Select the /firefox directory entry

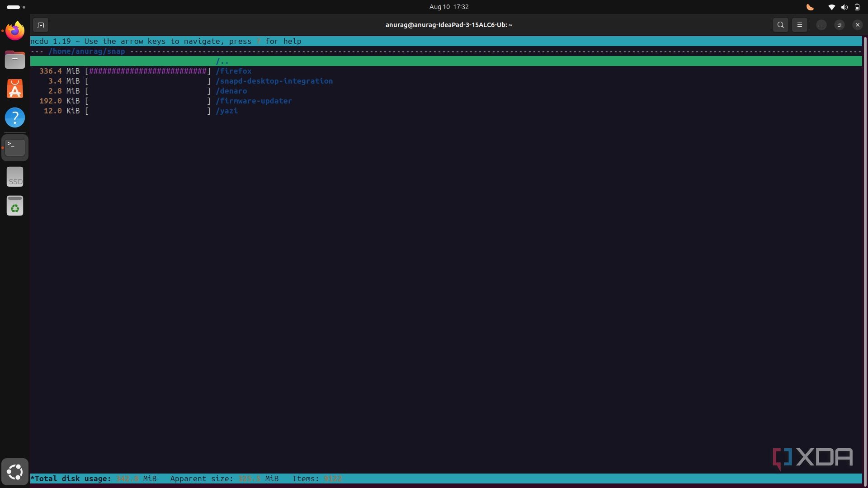coord(234,71)
